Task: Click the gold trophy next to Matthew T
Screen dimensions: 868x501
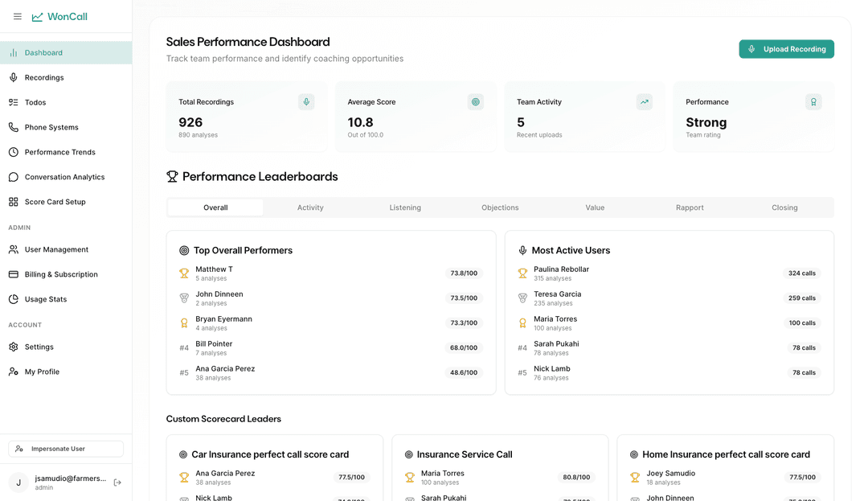Action: coord(184,273)
